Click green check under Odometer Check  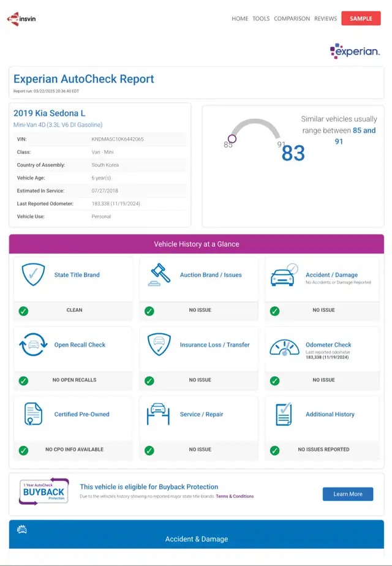click(274, 380)
